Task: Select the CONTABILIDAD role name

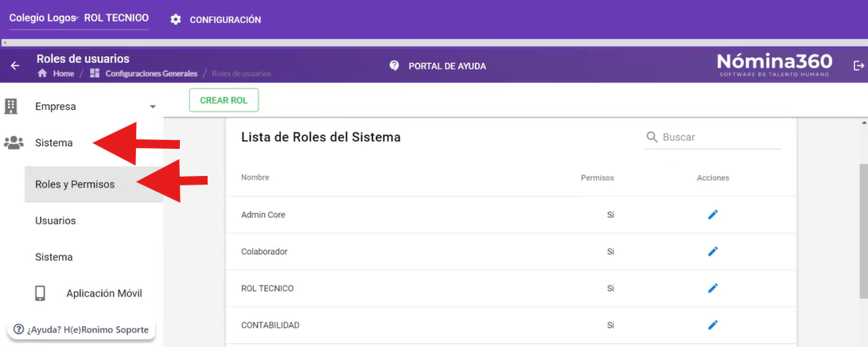Action: (271, 325)
